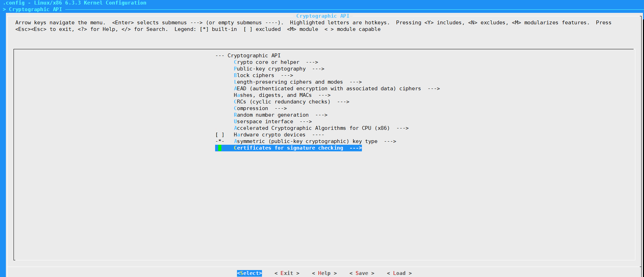Screen dimensions: 644x277
Task: Toggle Hardware crypto devices checkbox
Action: (220, 135)
